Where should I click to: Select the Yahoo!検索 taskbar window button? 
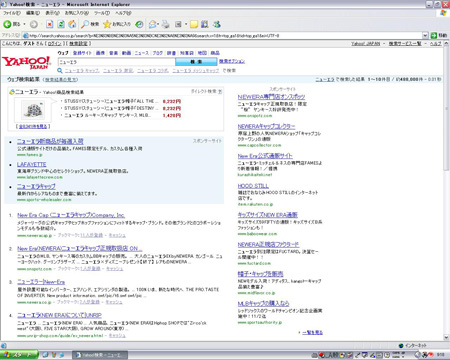click(x=100, y=355)
